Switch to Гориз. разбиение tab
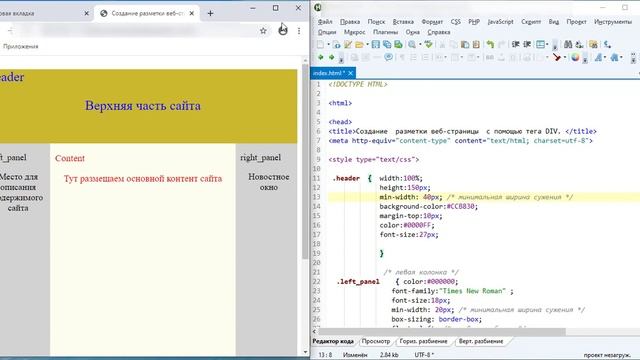This screenshot has width=640, height=360. point(423,341)
